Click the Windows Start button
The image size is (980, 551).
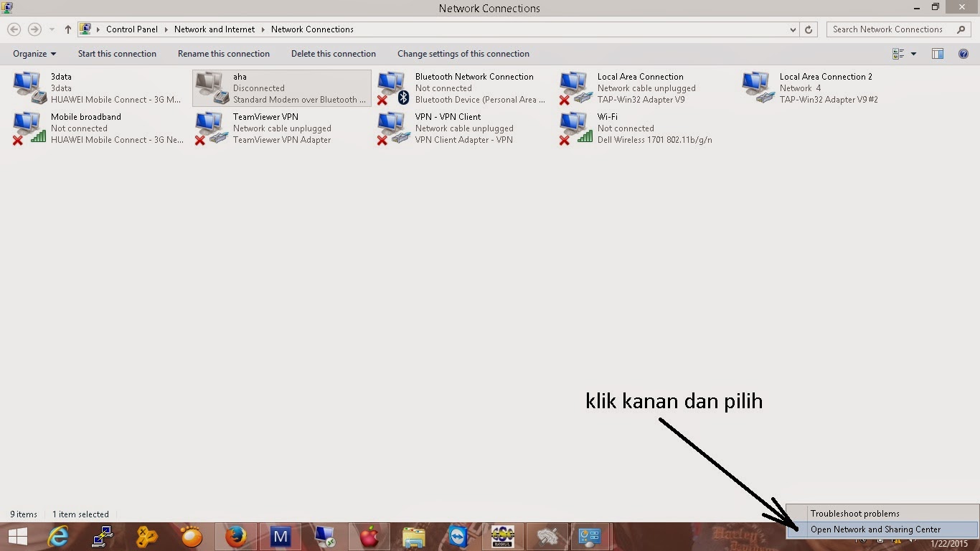pyautogui.click(x=18, y=536)
